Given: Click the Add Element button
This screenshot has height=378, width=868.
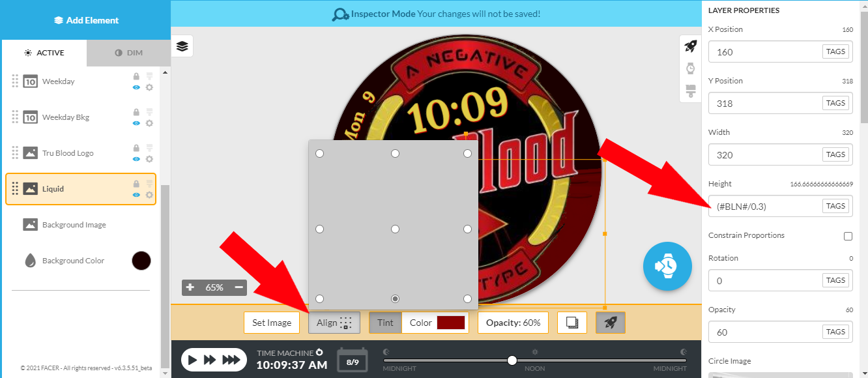Looking at the screenshot, I should (x=86, y=20).
